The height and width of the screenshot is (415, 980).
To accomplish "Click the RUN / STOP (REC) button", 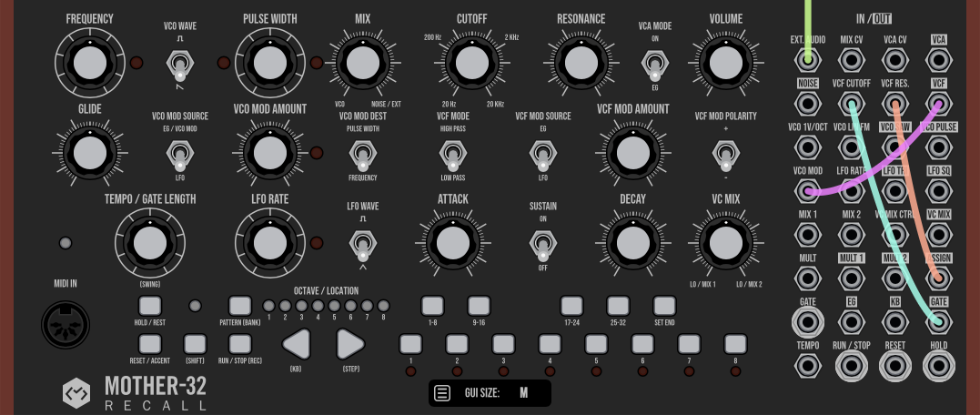I will 240,344.
